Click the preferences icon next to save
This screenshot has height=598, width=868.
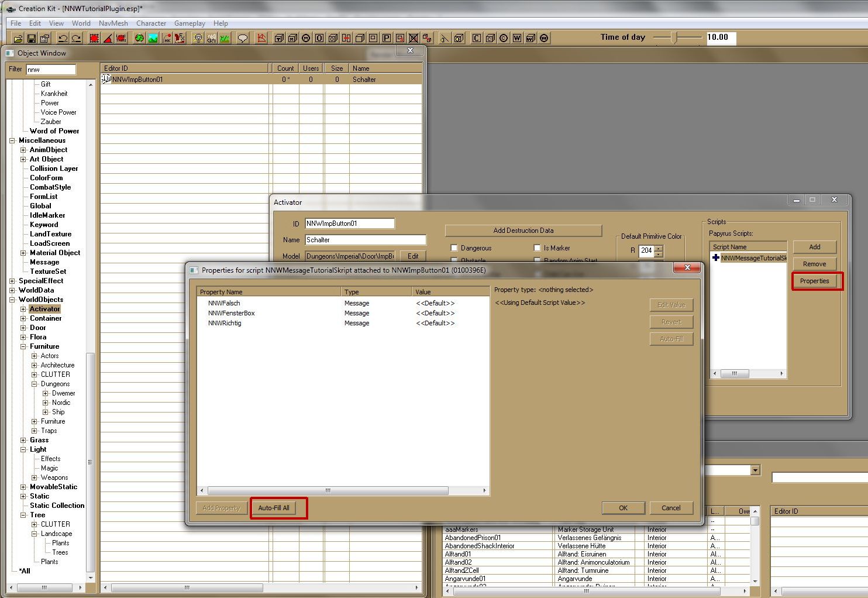coord(44,39)
